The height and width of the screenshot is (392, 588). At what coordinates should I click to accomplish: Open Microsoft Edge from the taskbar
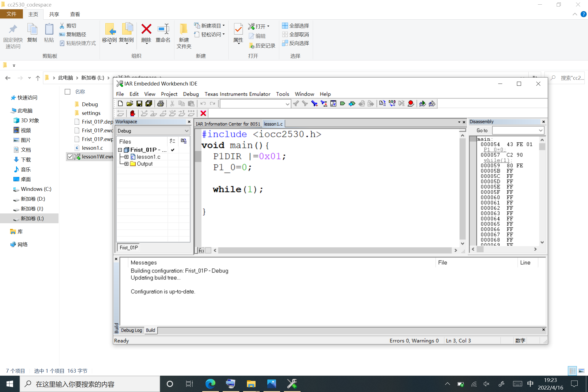(x=210, y=384)
